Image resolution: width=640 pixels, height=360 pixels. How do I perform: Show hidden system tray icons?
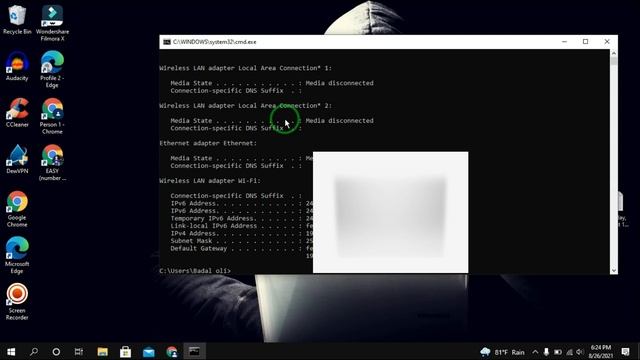click(x=535, y=352)
